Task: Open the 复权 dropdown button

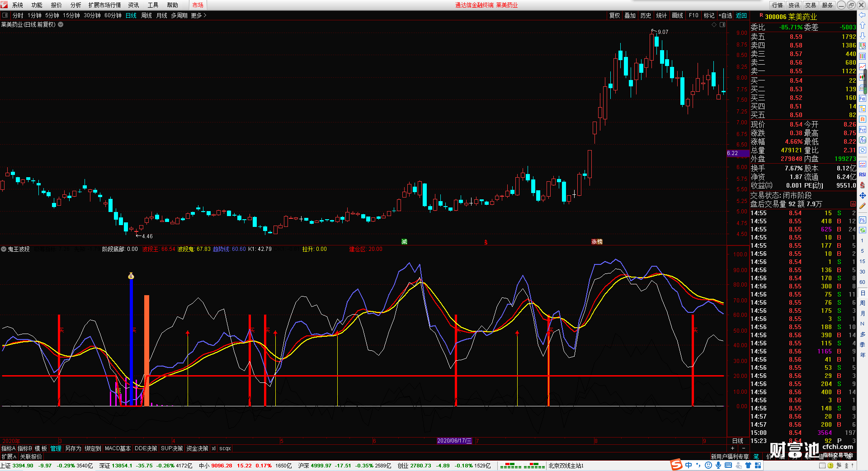Action: pos(614,15)
